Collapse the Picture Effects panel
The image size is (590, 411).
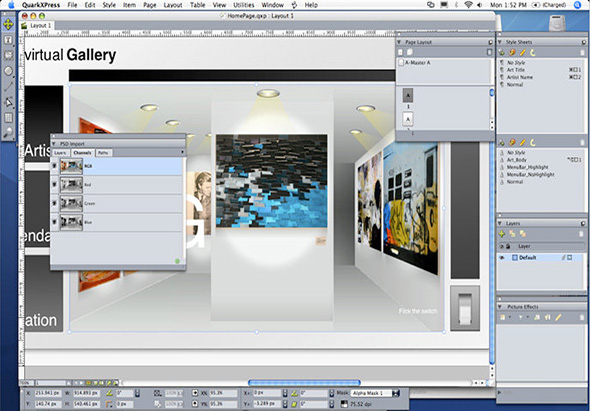click(x=500, y=307)
